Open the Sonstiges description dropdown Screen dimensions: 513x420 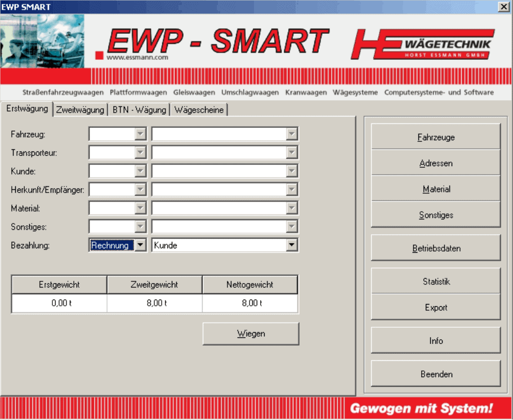pos(291,227)
